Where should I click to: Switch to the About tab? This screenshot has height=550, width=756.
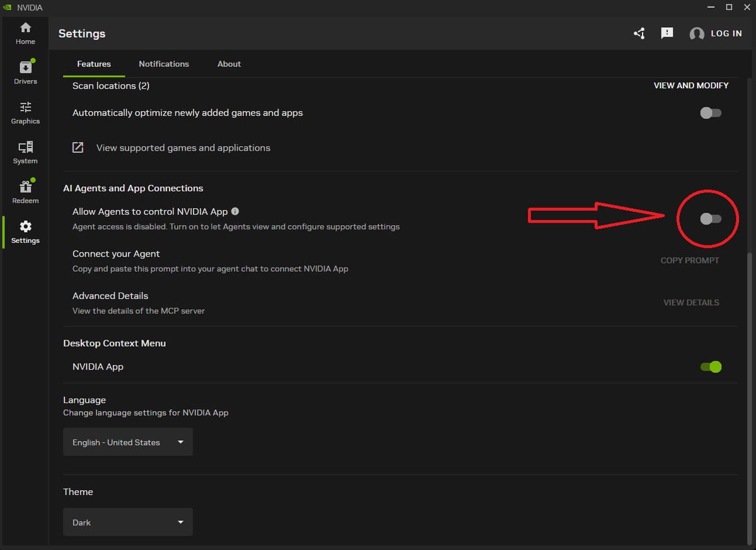tap(229, 64)
